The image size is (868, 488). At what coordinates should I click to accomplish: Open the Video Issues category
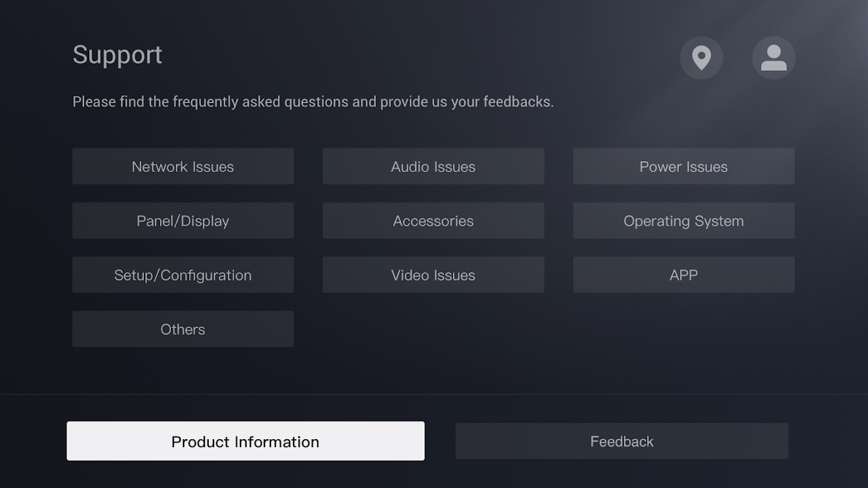[x=433, y=275]
